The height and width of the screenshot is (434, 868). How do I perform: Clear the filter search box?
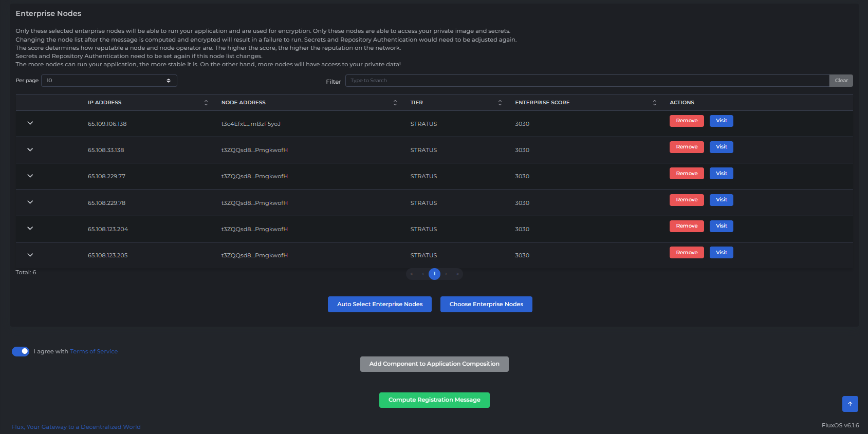[x=841, y=81]
